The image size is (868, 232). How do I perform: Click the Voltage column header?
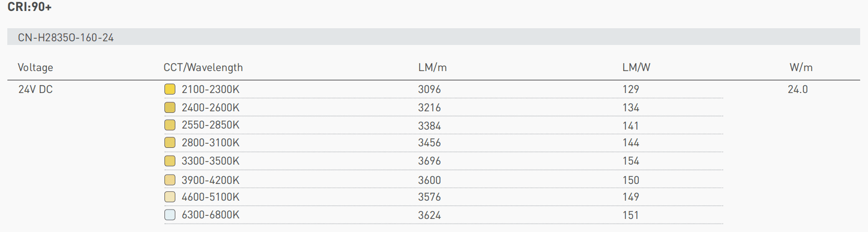[x=35, y=67]
